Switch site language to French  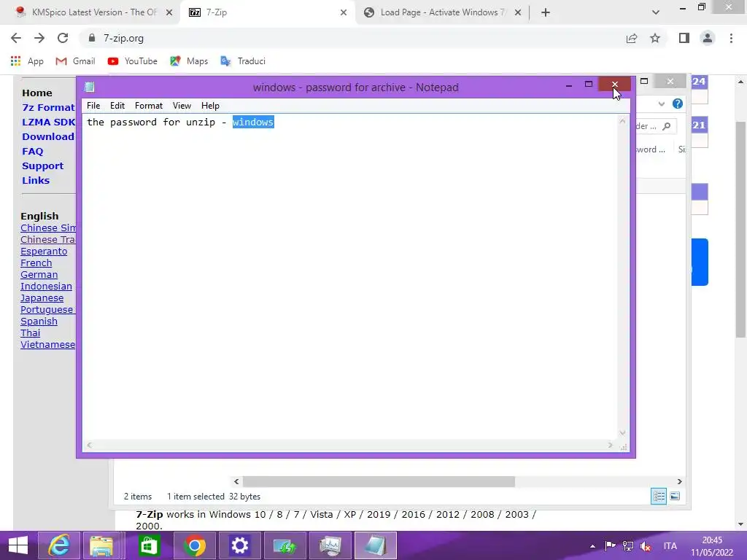pos(36,262)
